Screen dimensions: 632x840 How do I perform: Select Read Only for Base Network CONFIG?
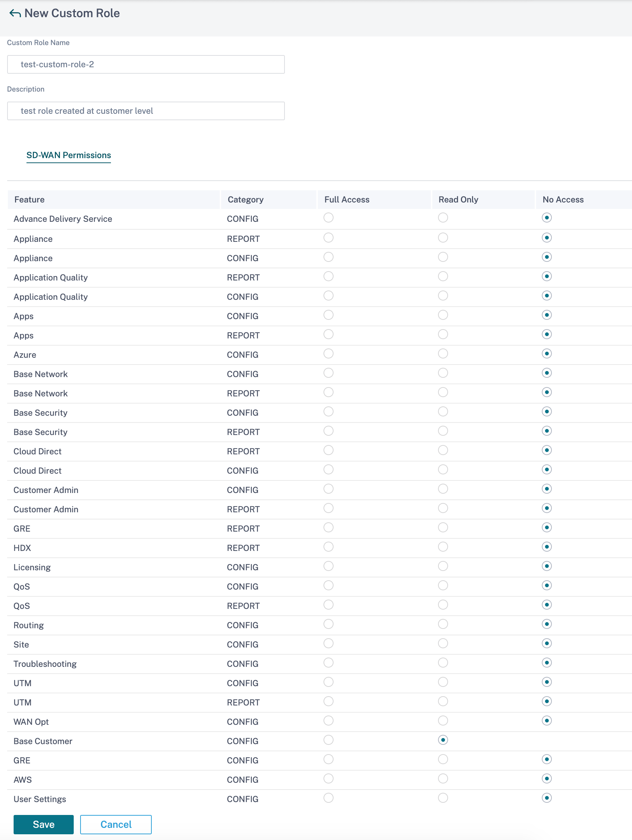(443, 373)
